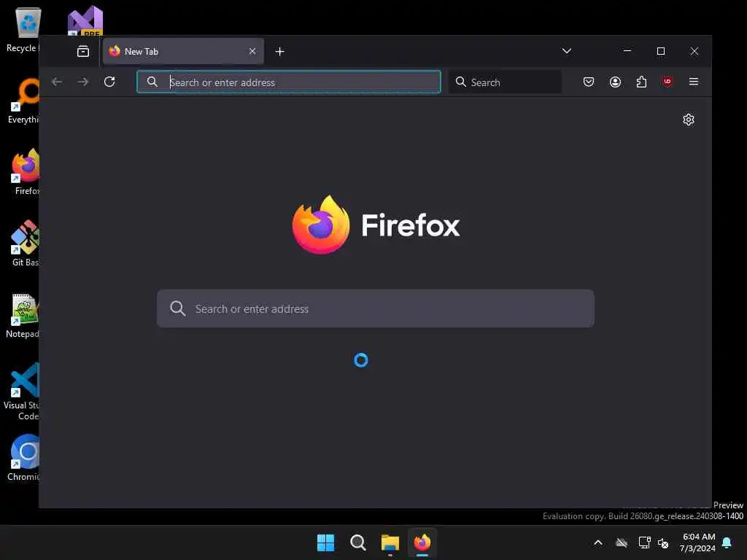Go back with the back arrow
Screen dimensions: 747x560
point(57,82)
